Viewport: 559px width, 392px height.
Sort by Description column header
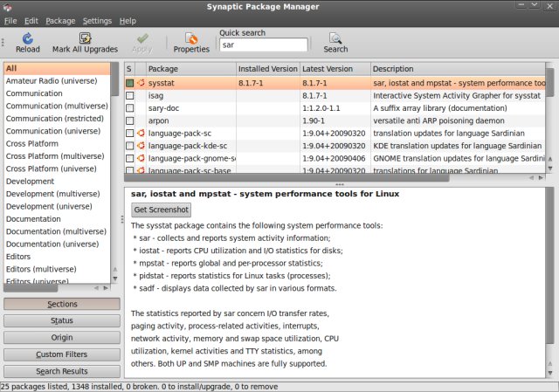point(458,69)
